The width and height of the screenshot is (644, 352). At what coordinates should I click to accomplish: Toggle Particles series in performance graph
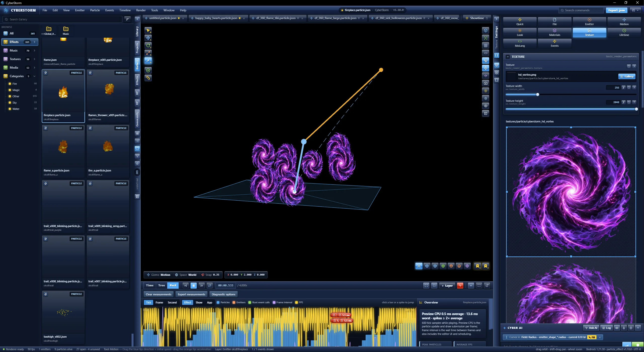(223, 302)
